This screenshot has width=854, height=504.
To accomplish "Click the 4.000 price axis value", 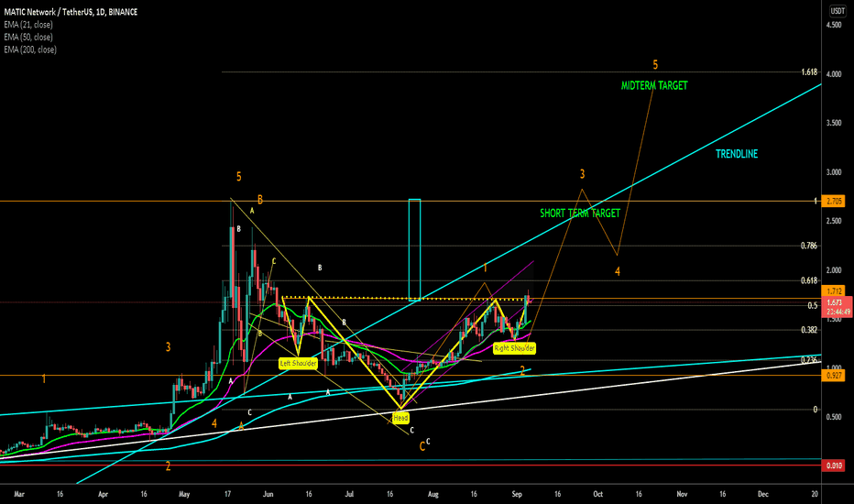I will pyautogui.click(x=834, y=74).
